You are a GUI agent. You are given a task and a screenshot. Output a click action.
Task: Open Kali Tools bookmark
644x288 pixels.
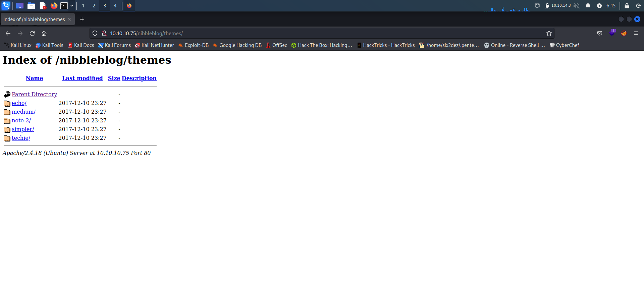pyautogui.click(x=49, y=45)
